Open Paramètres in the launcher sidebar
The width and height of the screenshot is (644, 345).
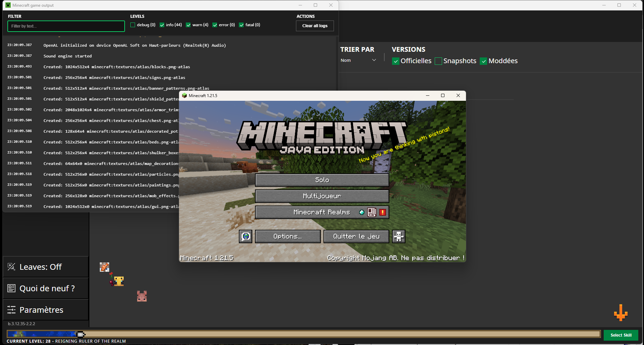click(x=46, y=310)
